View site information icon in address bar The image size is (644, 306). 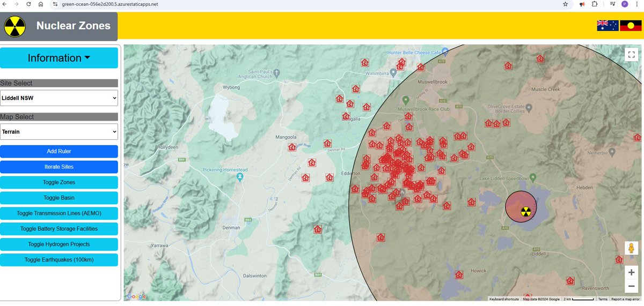[55, 4]
